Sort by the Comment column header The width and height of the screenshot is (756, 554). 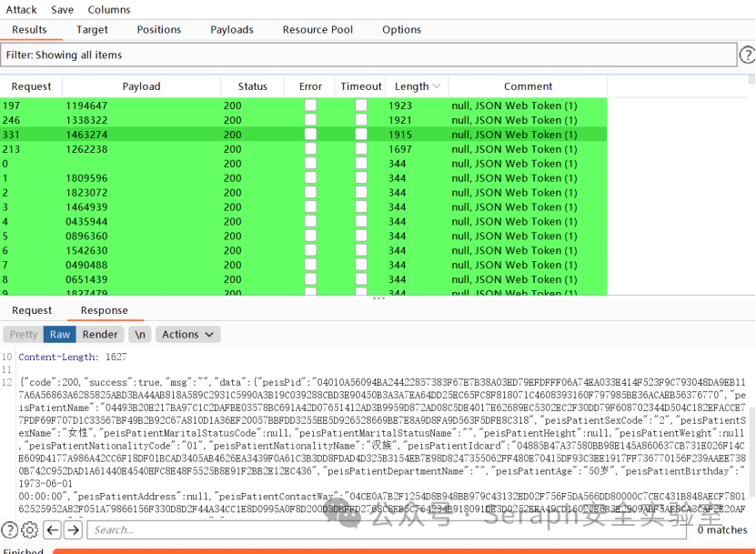tap(528, 86)
